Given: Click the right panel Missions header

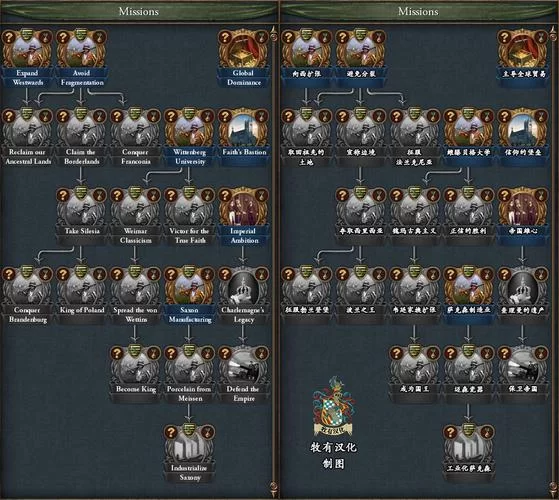Looking at the screenshot, I should 418,11.
